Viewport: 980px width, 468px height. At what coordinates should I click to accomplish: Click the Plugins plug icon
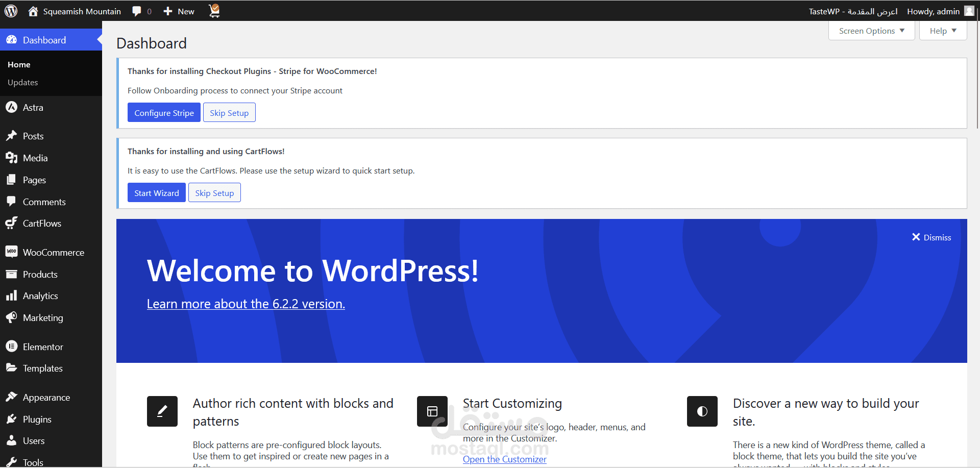pyautogui.click(x=11, y=419)
